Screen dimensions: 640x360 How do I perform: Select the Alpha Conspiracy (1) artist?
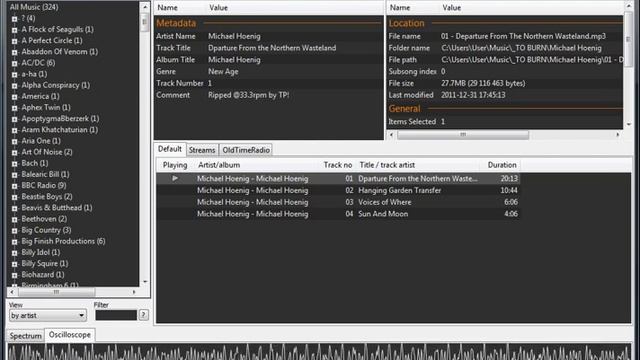pyautogui.click(x=56, y=85)
